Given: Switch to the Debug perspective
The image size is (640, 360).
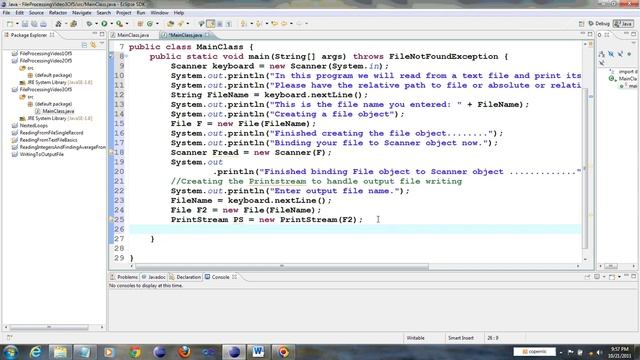Looking at the screenshot, I should coord(599,24).
